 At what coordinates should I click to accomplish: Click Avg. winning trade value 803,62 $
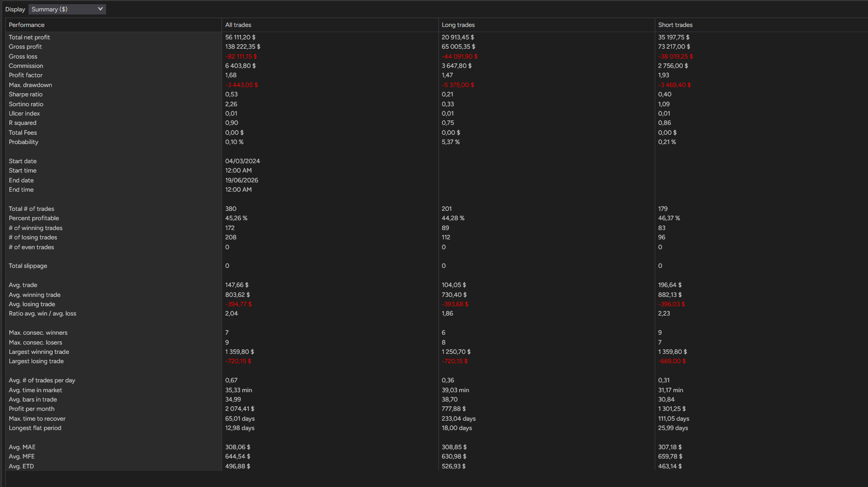(x=238, y=295)
